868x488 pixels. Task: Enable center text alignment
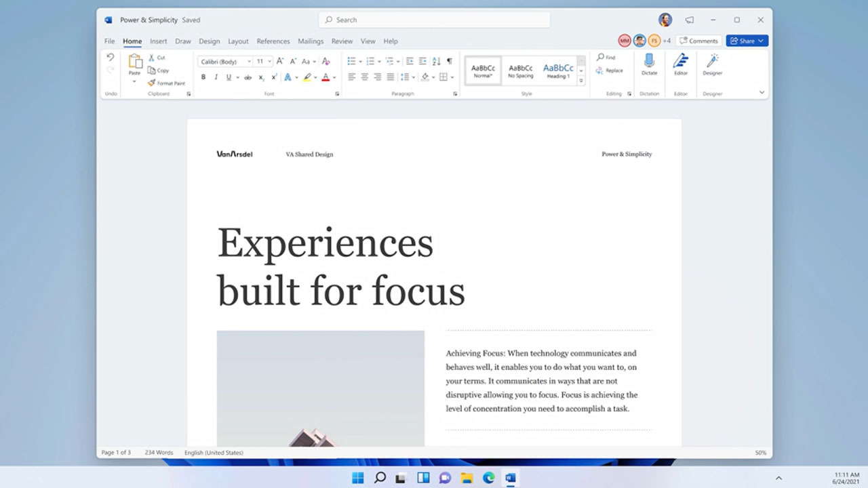[364, 77]
